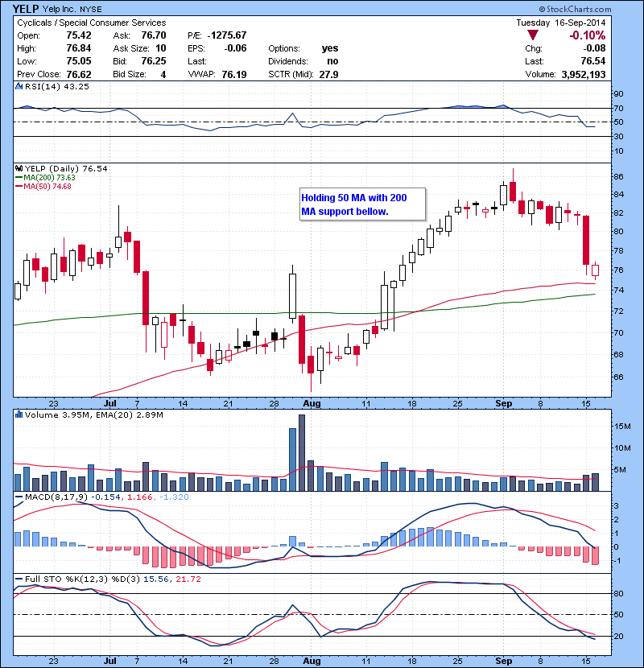Screen dimensions: 644x668
Task: Click the tallest volume bar near Aug
Action: click(302, 453)
